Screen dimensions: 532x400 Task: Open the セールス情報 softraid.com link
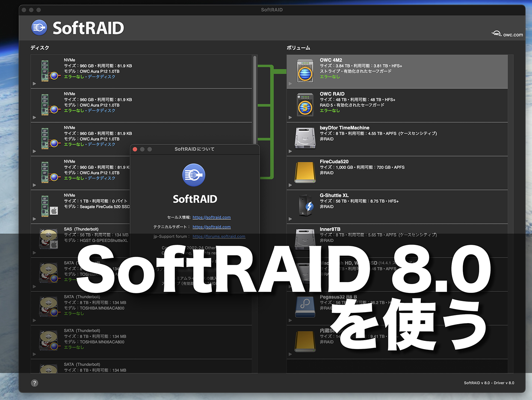[x=211, y=217]
